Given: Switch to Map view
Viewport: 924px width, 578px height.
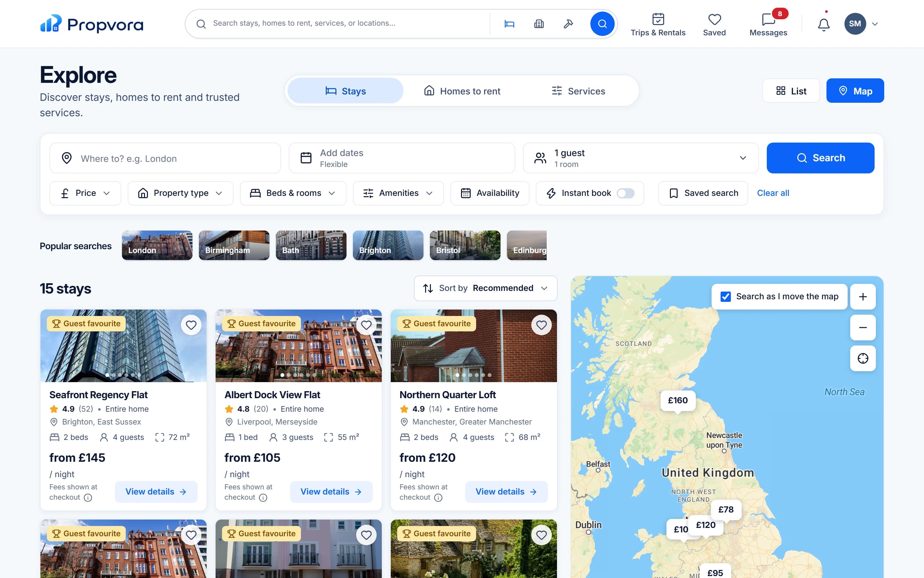Looking at the screenshot, I should pyautogui.click(x=855, y=91).
